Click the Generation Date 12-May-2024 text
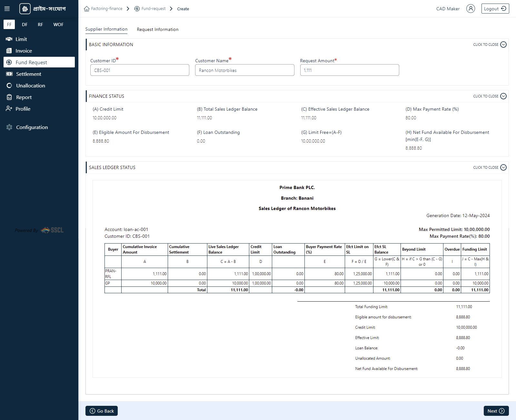The height and width of the screenshot is (420, 516). [458, 215]
